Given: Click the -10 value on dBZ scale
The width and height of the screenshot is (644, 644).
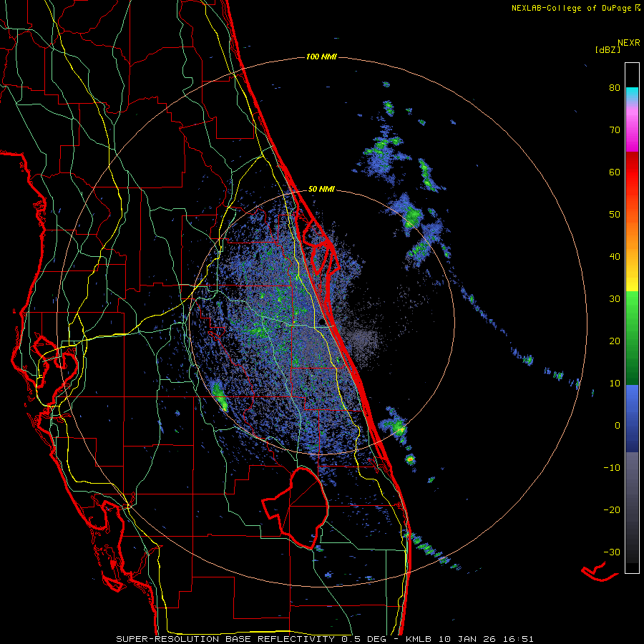Looking at the screenshot, I should pos(612,468).
